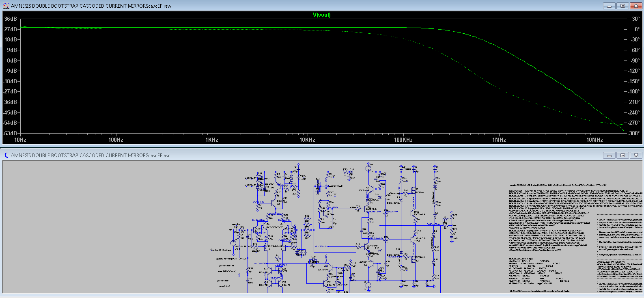Click the -63dB magnitude axis label
The image size is (644, 298).
[10, 133]
